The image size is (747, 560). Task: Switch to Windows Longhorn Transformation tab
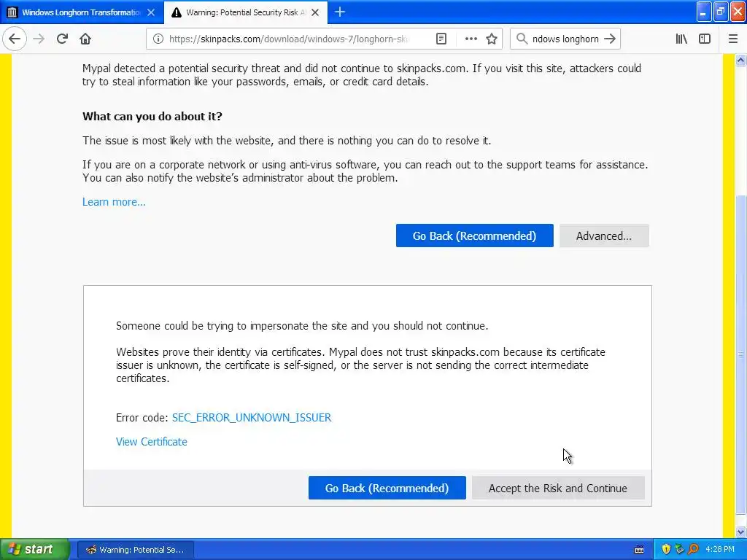(82, 12)
